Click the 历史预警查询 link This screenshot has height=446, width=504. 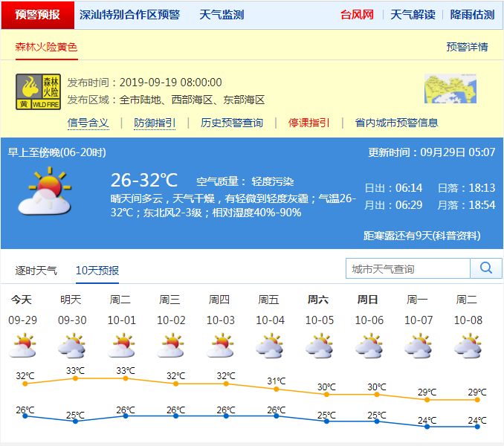pos(232,123)
